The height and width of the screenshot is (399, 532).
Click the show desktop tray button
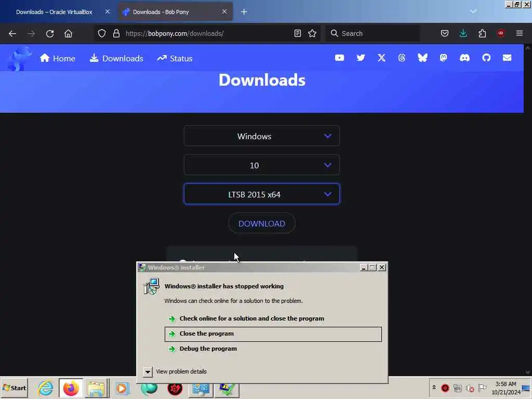(526, 388)
